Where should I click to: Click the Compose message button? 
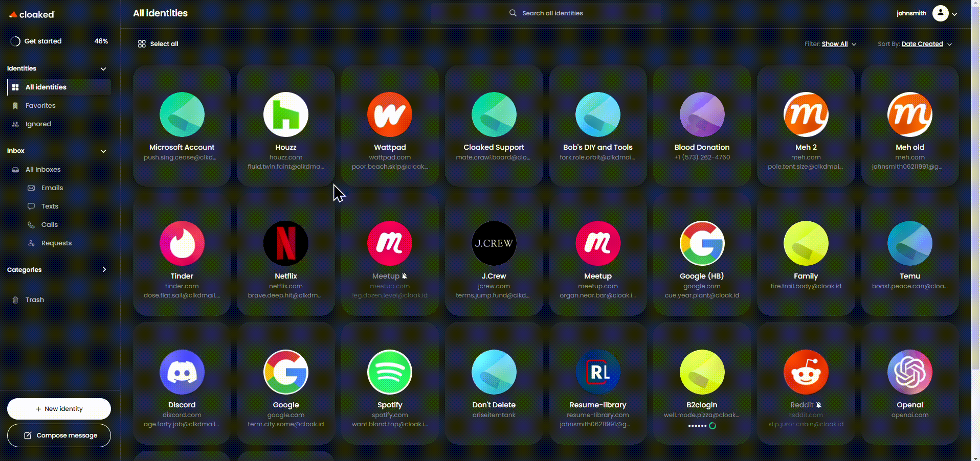coord(59,435)
